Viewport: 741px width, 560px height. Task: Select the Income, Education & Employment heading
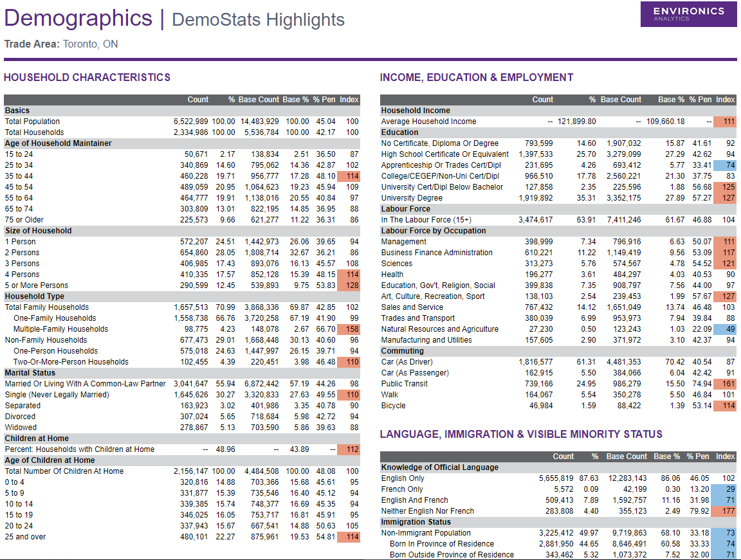(x=476, y=77)
